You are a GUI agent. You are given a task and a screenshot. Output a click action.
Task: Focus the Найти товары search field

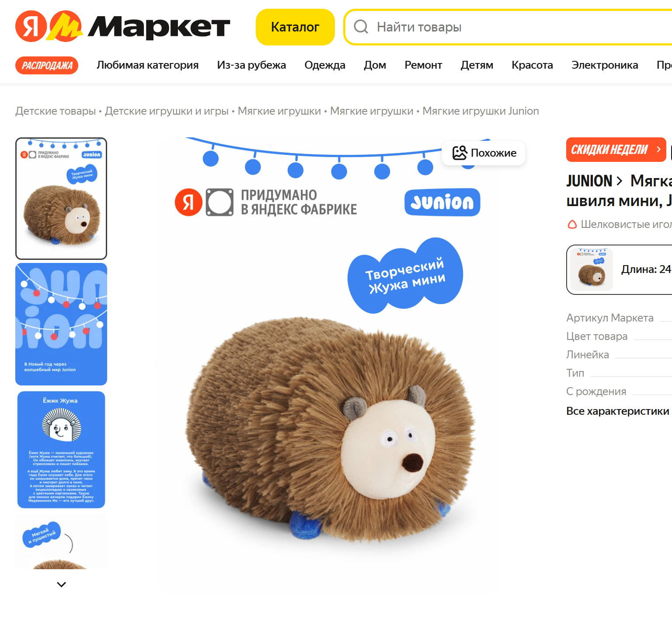point(512,27)
